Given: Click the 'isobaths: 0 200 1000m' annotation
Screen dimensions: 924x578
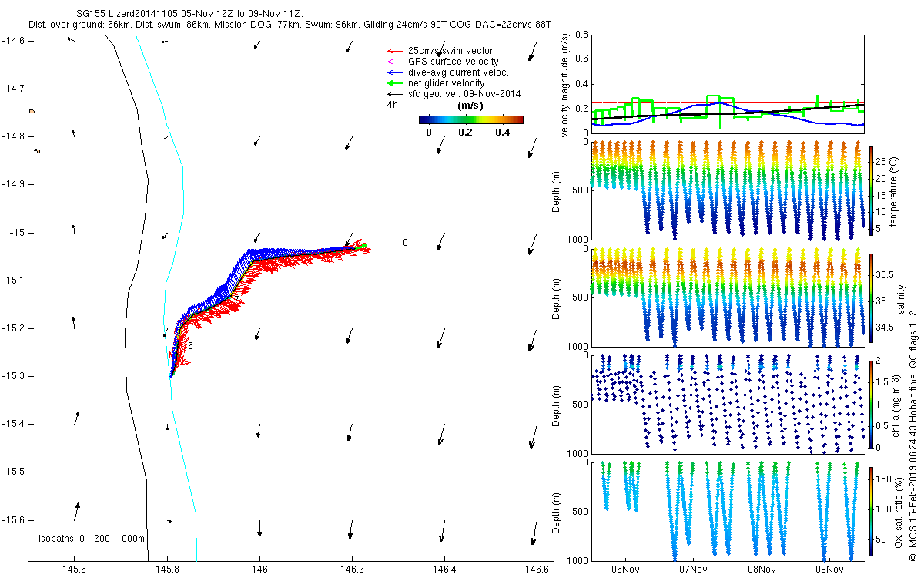Looking at the screenshot, I should [92, 538].
